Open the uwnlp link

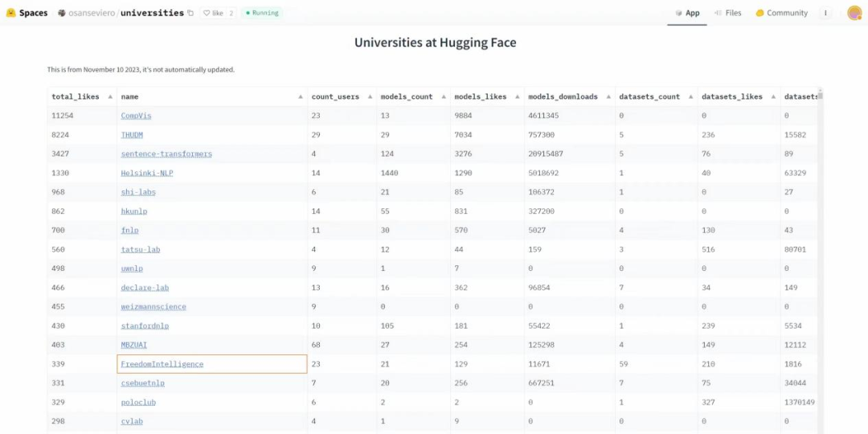(x=132, y=268)
